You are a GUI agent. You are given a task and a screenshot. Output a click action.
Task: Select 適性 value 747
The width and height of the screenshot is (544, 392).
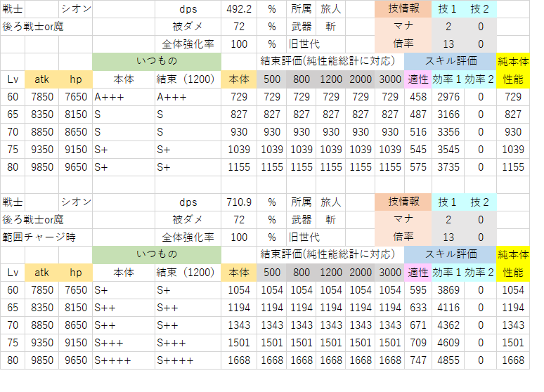pos(417,360)
